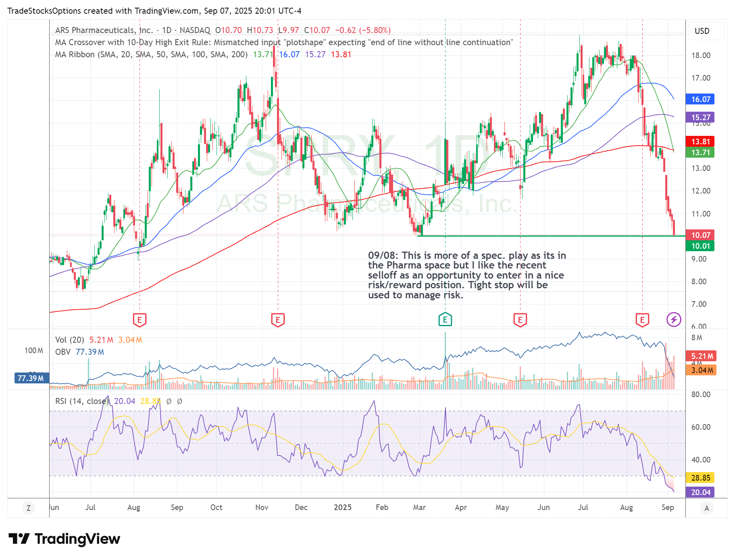Click the purple lightning bolt event icon
The height and width of the screenshot is (560, 735).
coord(674,320)
